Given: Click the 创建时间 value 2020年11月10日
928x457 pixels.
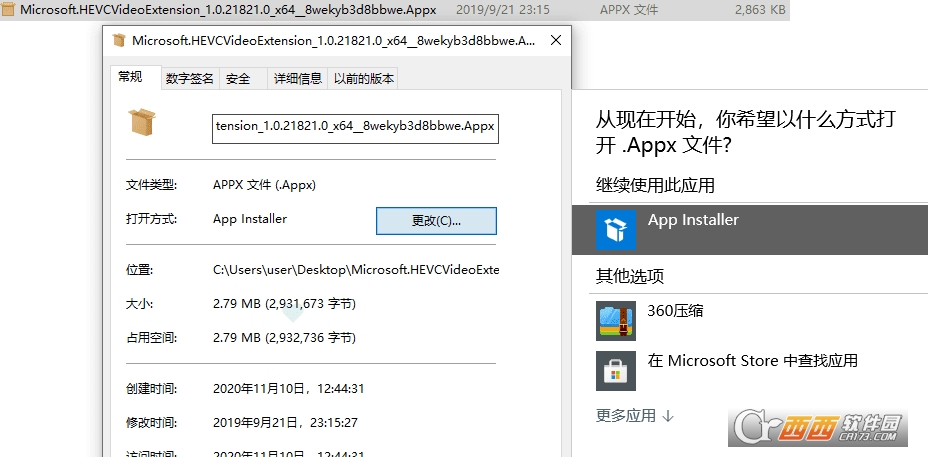Looking at the screenshot, I should coord(288,389).
